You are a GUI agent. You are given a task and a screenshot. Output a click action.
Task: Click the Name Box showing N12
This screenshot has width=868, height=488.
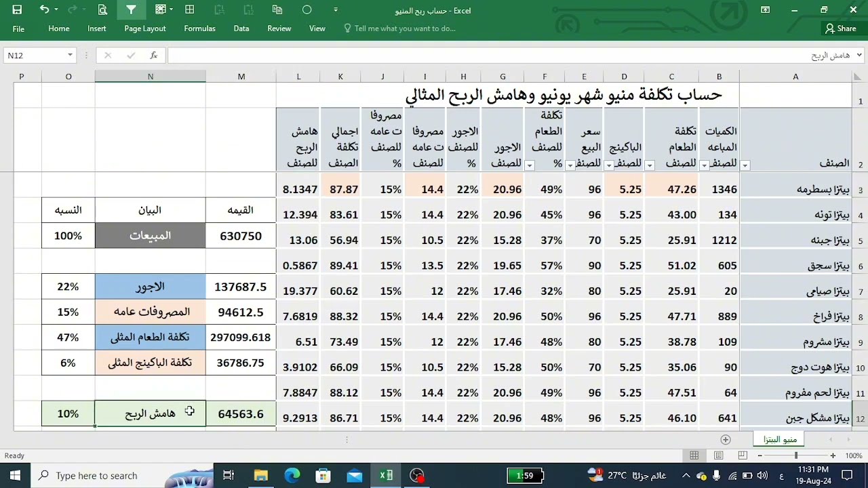[35, 56]
